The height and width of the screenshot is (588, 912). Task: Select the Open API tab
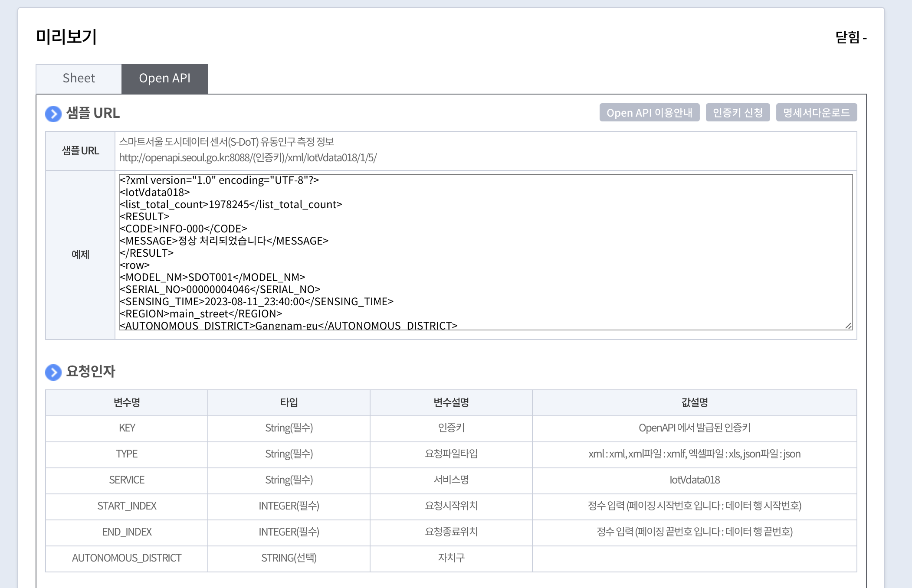(164, 78)
